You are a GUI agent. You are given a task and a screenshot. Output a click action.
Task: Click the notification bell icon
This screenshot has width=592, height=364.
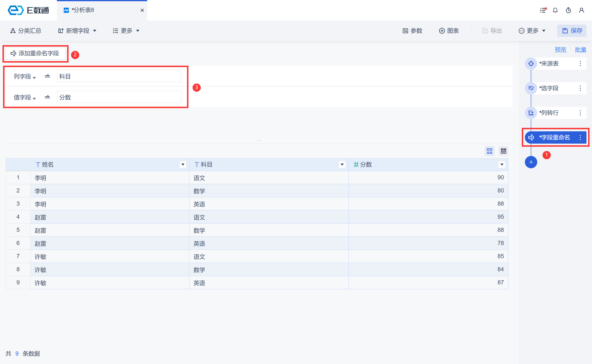(555, 10)
